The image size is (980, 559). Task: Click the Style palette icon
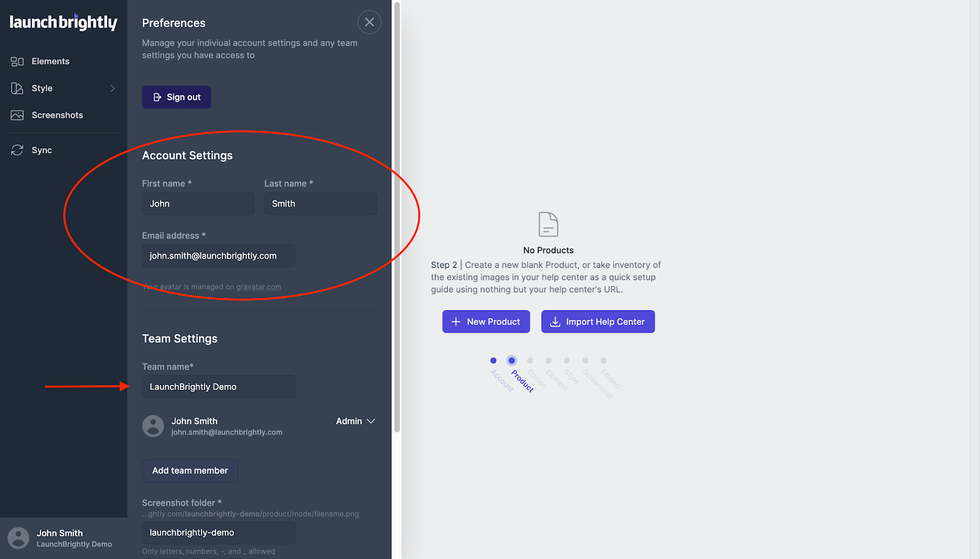pyautogui.click(x=17, y=88)
